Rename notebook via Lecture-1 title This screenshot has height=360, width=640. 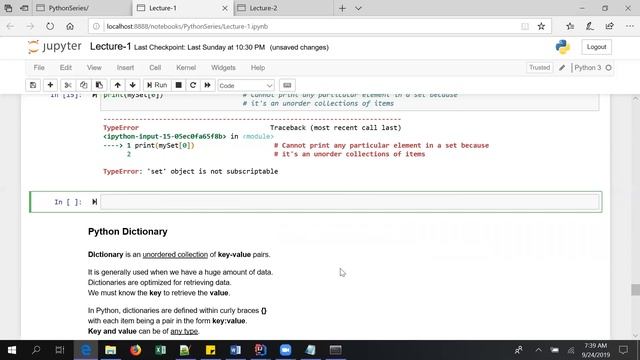(110, 47)
